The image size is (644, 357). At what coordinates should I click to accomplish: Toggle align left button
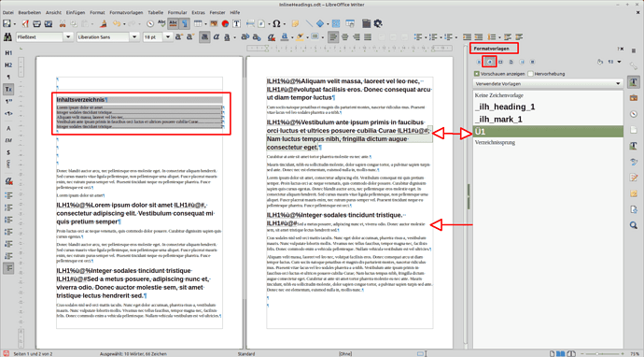(333, 37)
